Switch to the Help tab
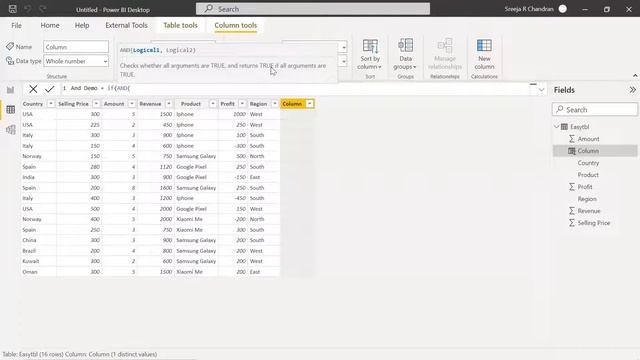This screenshot has height=360, width=640. click(82, 25)
